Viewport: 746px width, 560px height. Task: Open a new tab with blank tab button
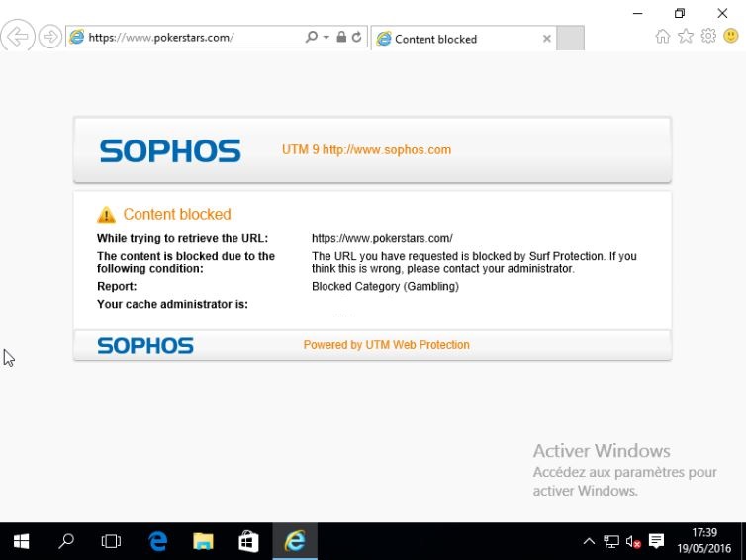tap(571, 38)
